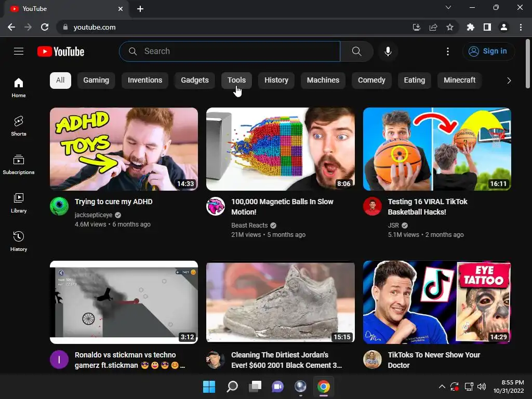Image resolution: width=532 pixels, height=399 pixels.
Task: Reload the page in Chrome
Action: click(x=45, y=27)
